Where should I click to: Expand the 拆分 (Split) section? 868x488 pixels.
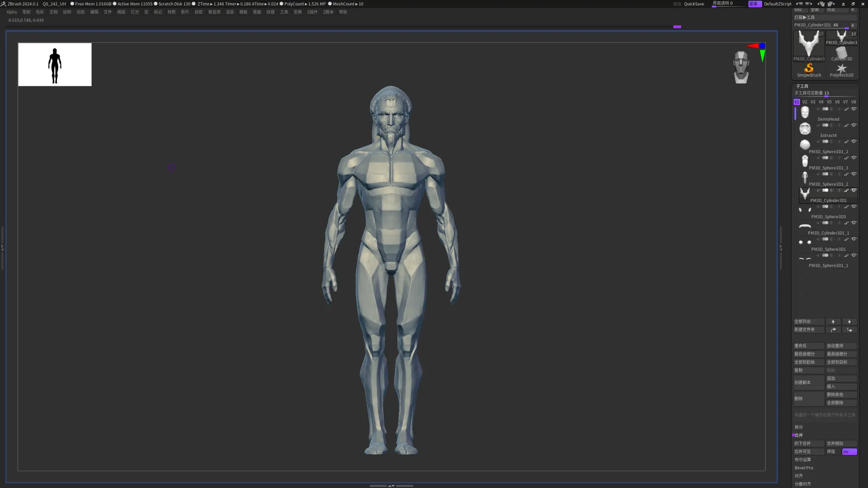[x=799, y=427]
